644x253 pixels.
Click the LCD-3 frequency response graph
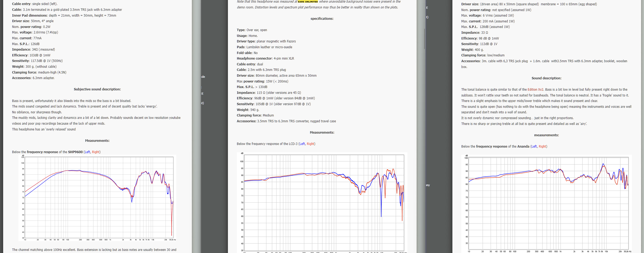click(x=322, y=203)
